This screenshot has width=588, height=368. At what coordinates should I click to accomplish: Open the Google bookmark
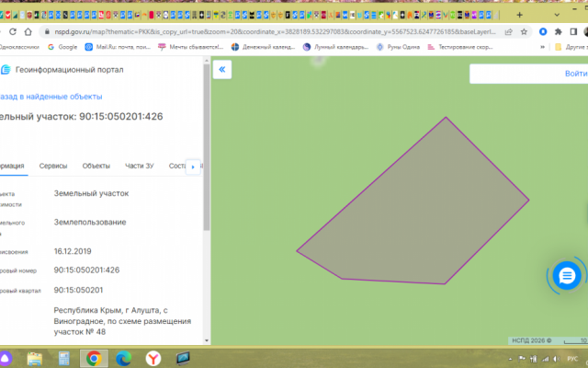[62, 46]
